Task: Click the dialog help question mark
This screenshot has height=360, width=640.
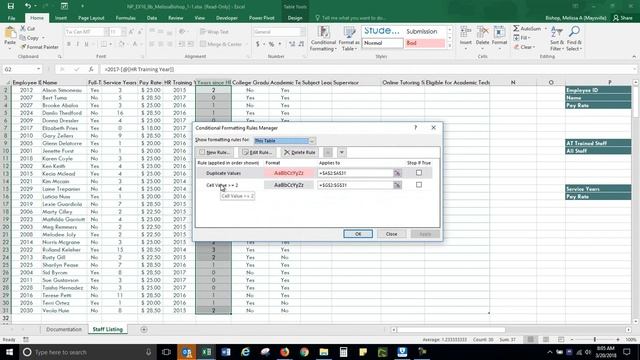Action: coord(416,128)
